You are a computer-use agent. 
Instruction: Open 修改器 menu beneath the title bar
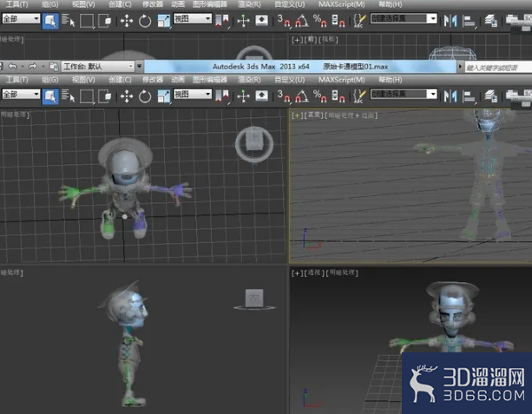153,80
